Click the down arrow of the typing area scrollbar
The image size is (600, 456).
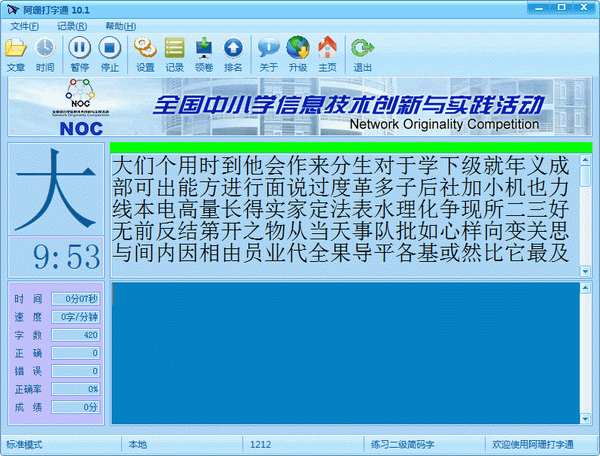[585, 419]
